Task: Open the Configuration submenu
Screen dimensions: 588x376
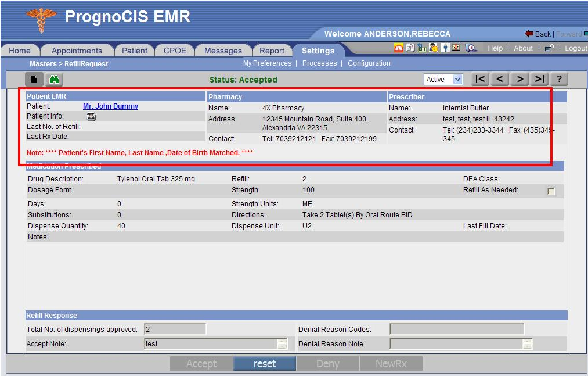Action: tap(369, 63)
